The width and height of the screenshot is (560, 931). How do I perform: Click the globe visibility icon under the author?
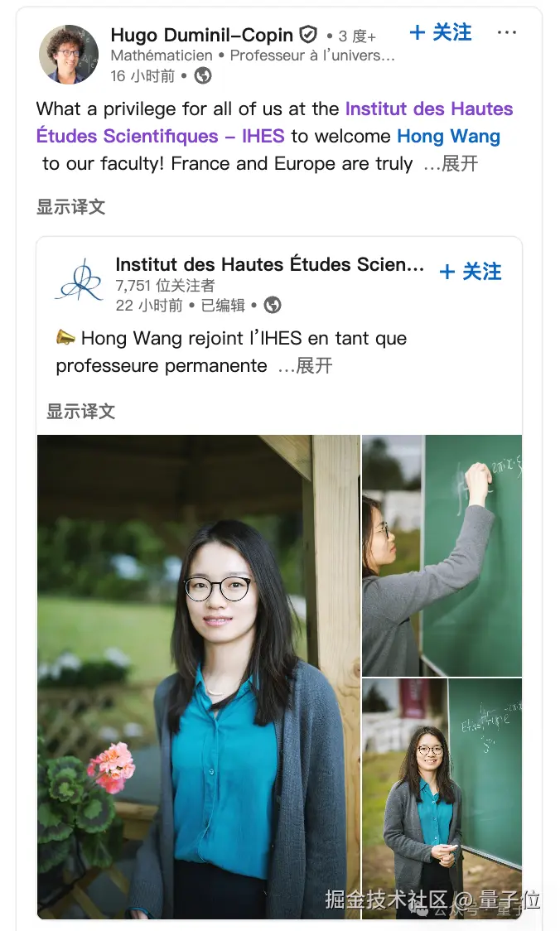203,76
